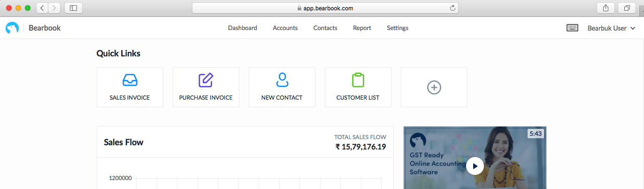
Task: Click the Purchase Invoice edit icon
Action: click(x=206, y=80)
